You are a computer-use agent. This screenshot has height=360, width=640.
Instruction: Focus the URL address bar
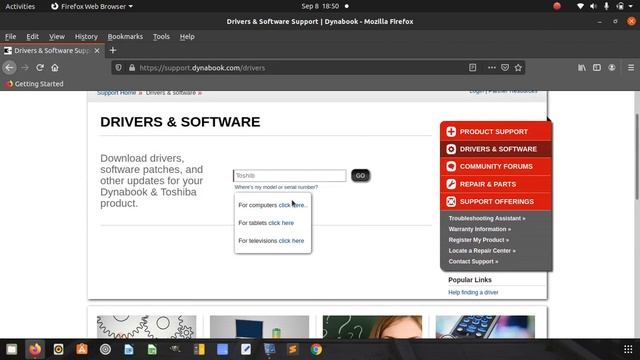pyautogui.click(x=302, y=68)
